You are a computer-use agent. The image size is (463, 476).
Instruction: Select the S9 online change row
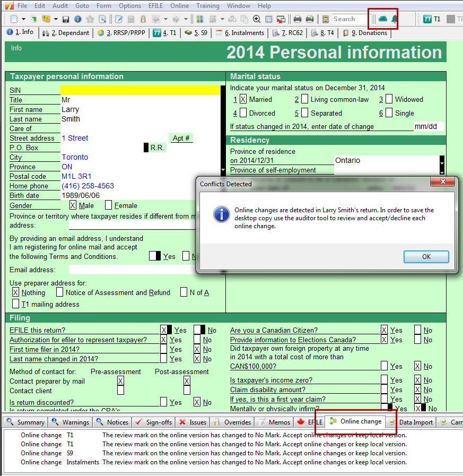pos(214,453)
